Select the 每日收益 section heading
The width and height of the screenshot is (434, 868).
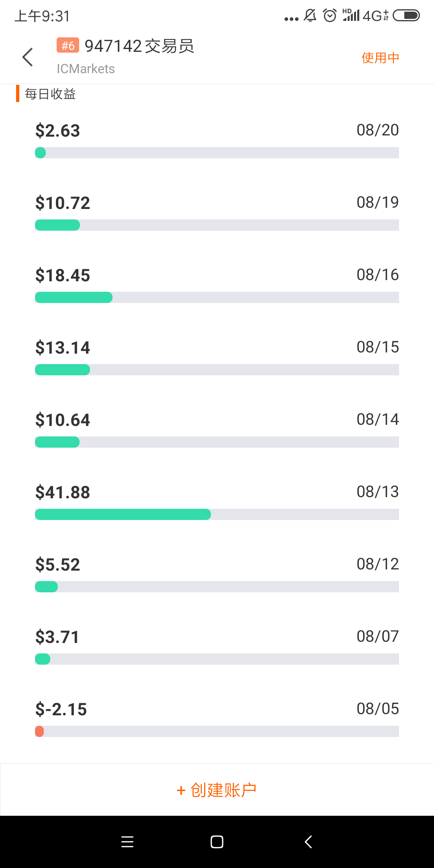[50, 94]
